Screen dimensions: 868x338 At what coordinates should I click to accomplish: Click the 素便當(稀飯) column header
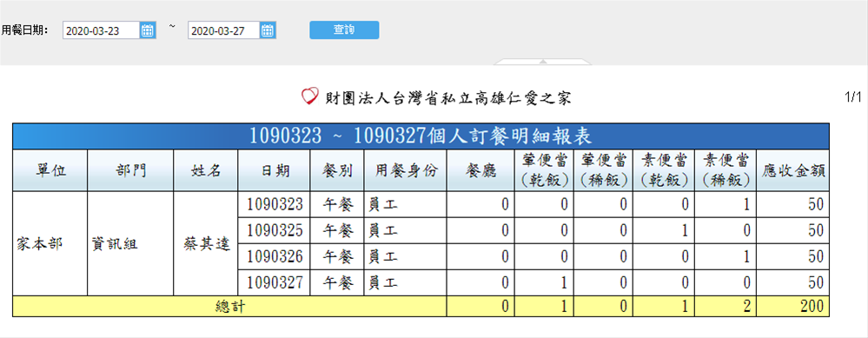(x=726, y=170)
